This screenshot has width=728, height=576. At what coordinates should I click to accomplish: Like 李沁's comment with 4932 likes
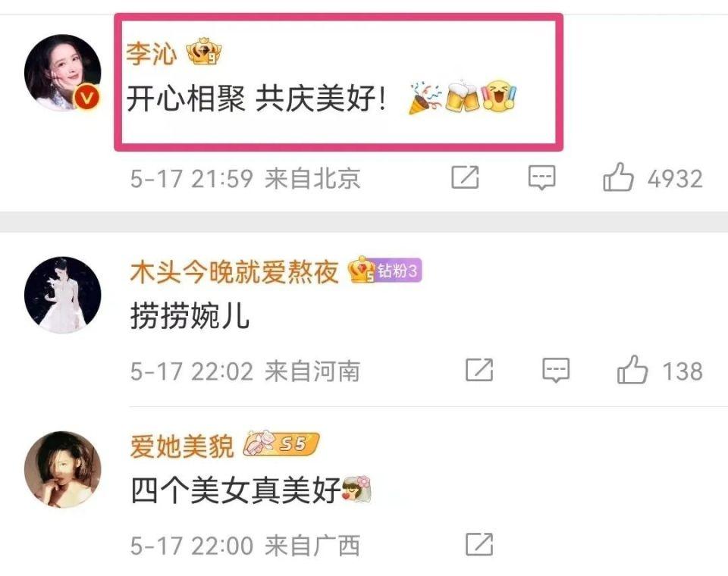tap(652, 177)
